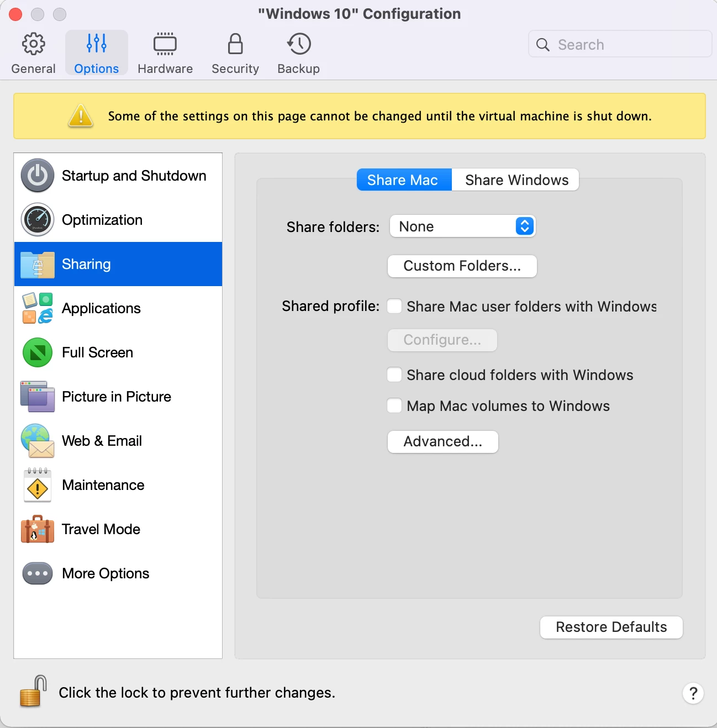Open the General gear icon tab
The width and height of the screenshot is (717, 728).
click(x=33, y=44)
